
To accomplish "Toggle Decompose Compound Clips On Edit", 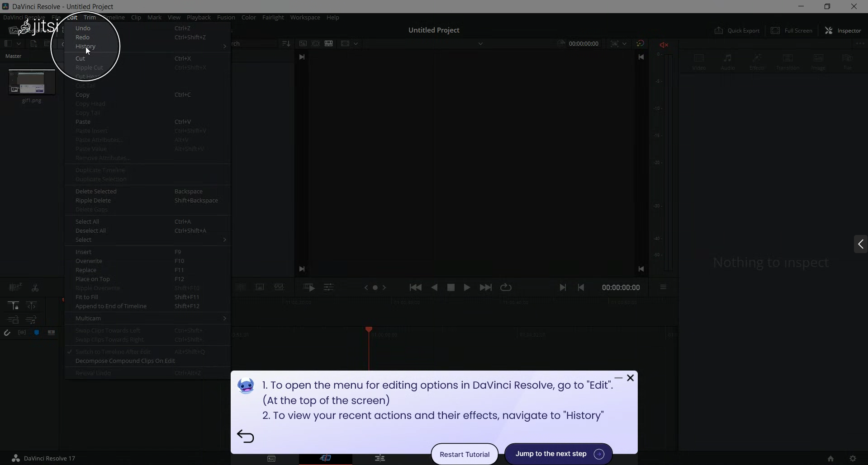I will click(x=125, y=361).
